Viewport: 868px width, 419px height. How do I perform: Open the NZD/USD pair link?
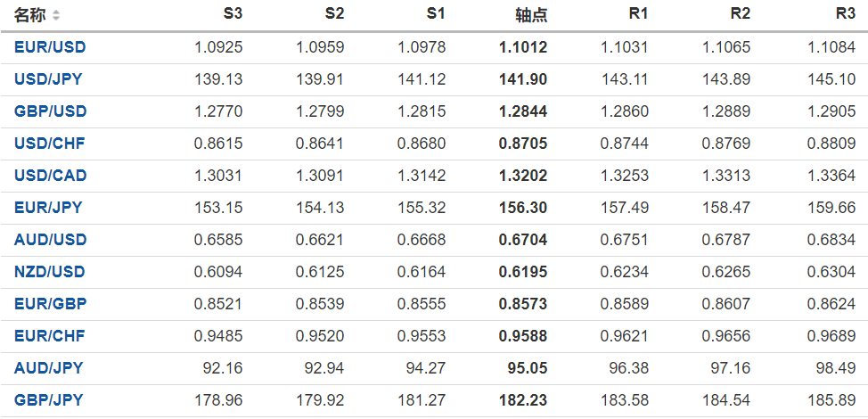[x=50, y=272]
